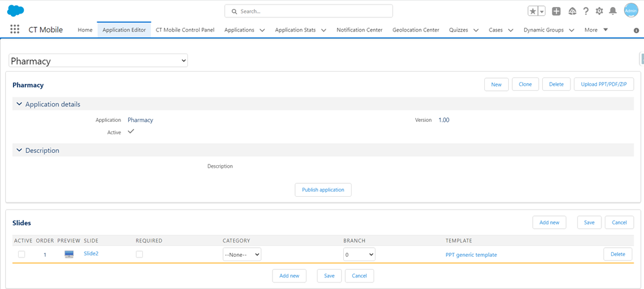Toggle the Required checkbox for Slide2
Screen dimensions: 644x289
(140, 254)
